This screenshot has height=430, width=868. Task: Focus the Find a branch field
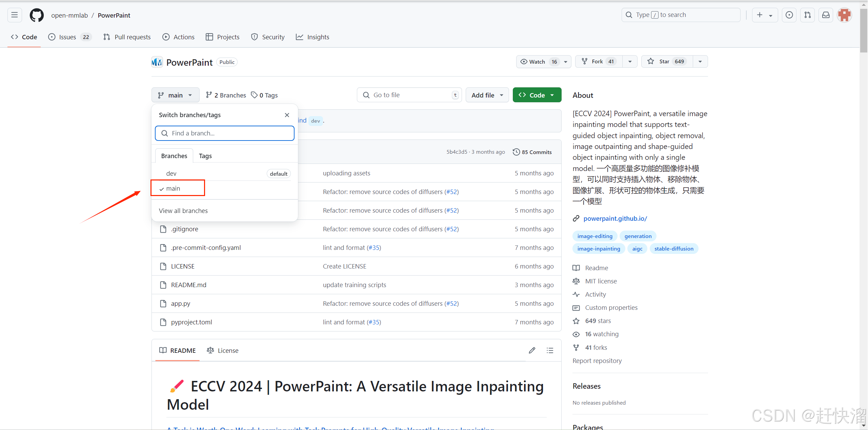point(224,133)
